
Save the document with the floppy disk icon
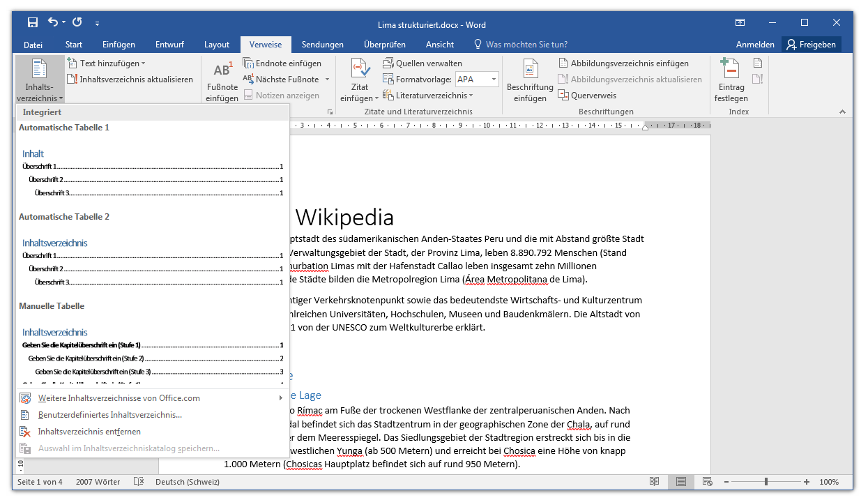(x=33, y=23)
